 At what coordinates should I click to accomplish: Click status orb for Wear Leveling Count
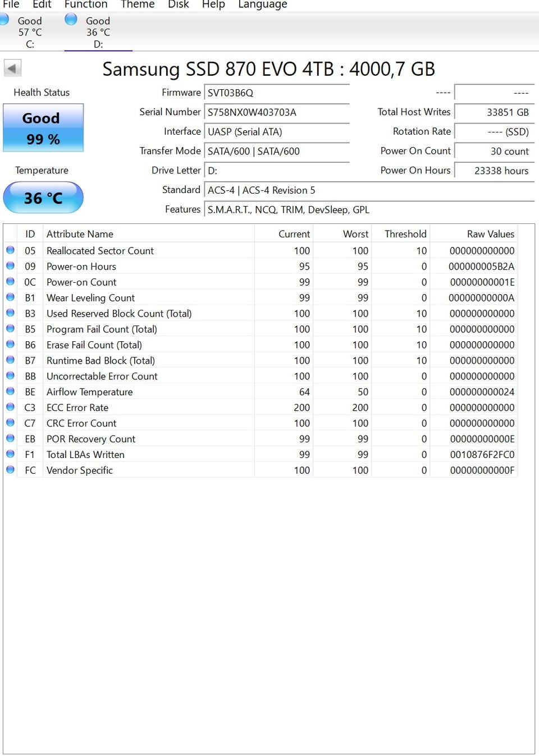(x=10, y=297)
